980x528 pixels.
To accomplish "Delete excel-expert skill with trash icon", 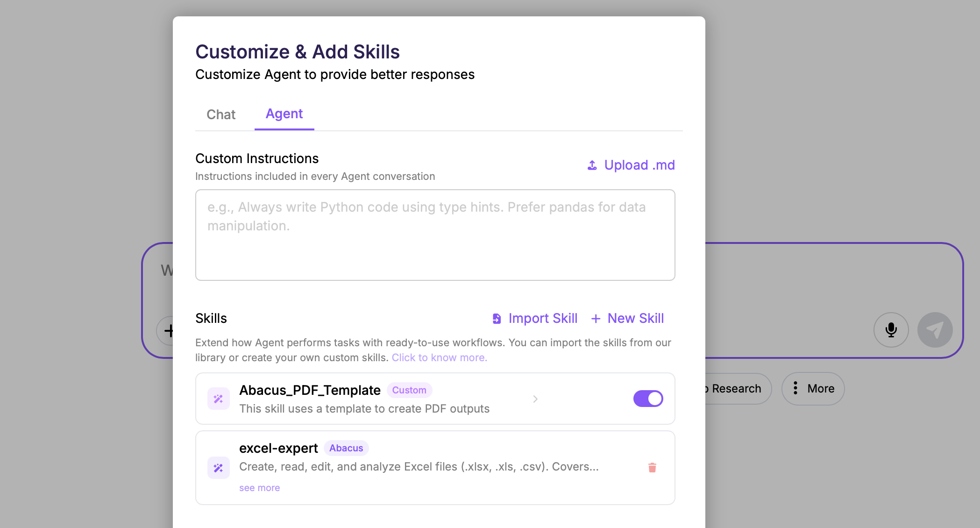I will point(652,467).
